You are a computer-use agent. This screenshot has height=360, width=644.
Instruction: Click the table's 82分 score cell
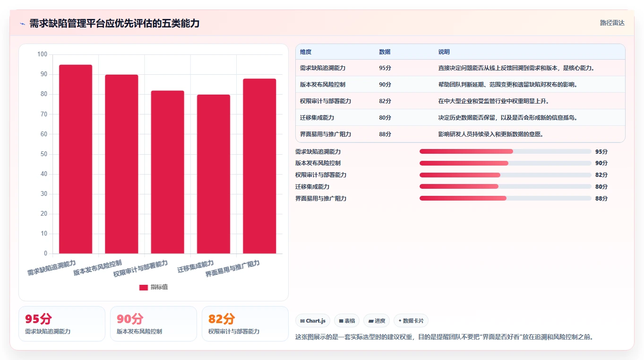tap(385, 101)
